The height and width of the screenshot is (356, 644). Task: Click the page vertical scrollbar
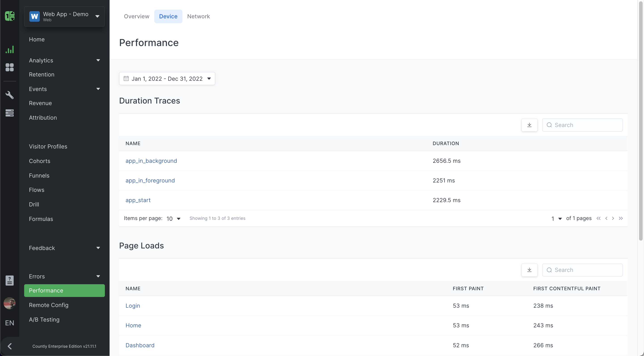(x=641, y=121)
